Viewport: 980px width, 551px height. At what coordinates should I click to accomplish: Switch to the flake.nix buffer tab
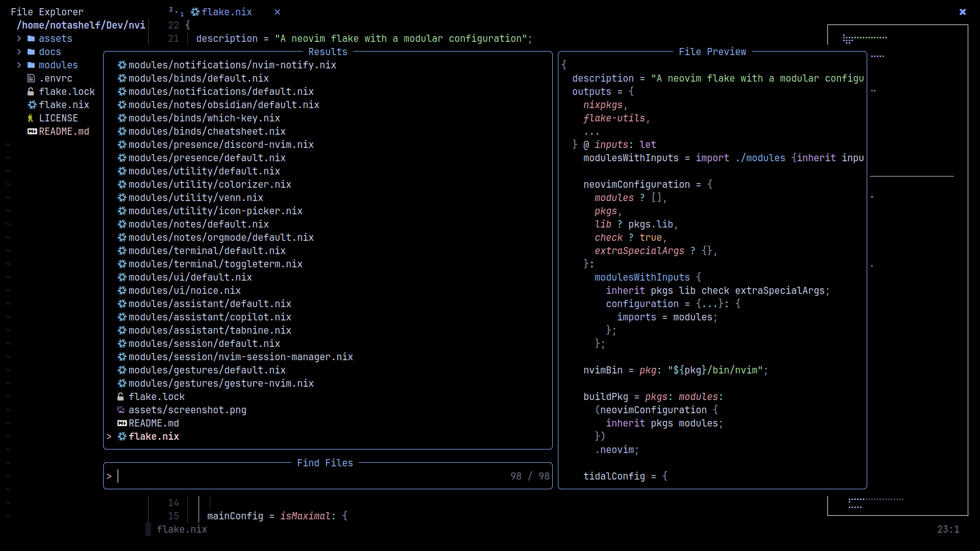[227, 12]
